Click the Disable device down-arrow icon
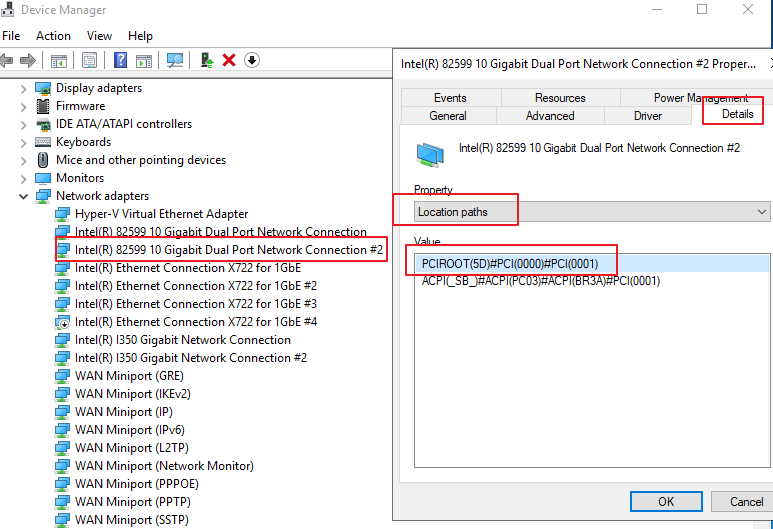Screen dimensions: 773x529 tap(252, 60)
